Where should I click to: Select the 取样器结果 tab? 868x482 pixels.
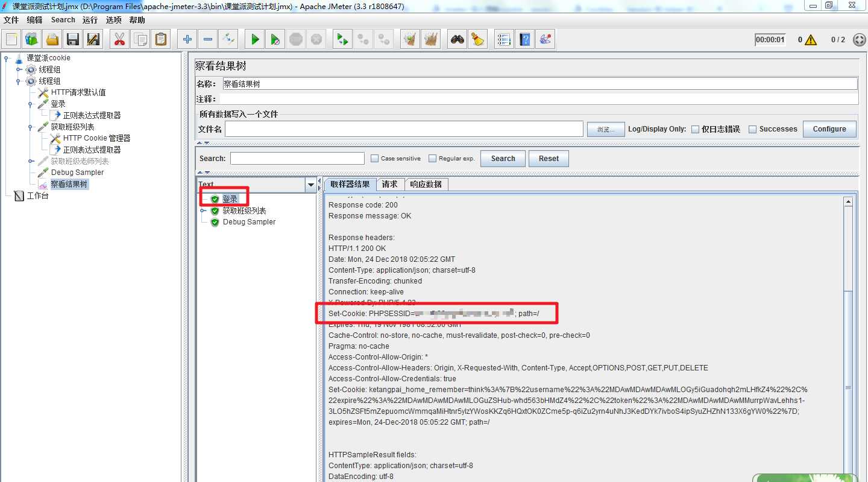click(x=350, y=184)
